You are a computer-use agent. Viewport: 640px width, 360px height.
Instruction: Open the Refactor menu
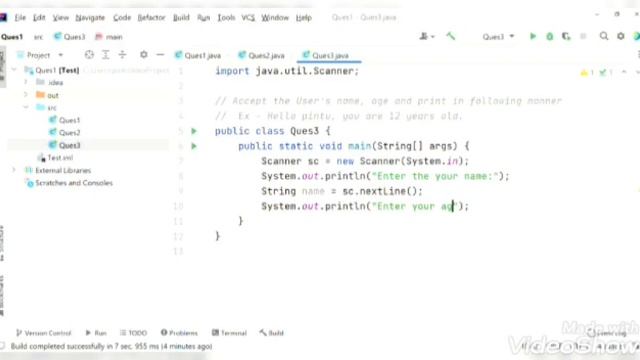(x=151, y=18)
